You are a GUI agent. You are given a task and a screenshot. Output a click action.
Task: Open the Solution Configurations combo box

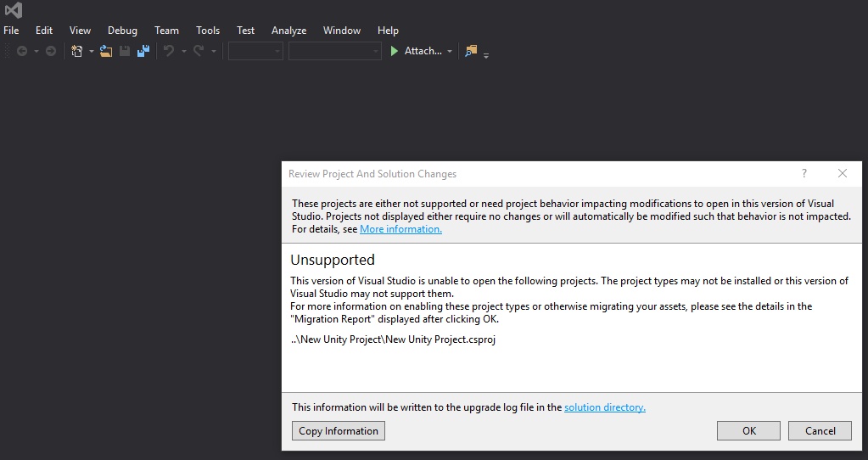255,51
